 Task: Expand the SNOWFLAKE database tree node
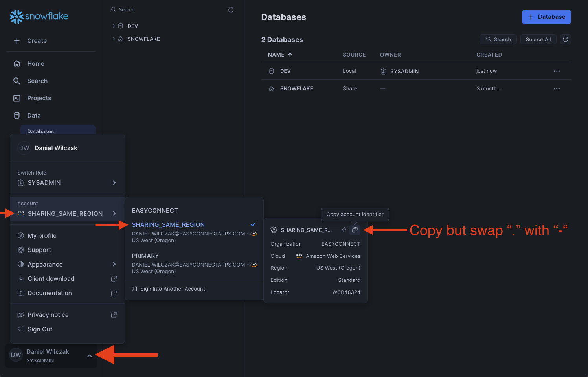click(114, 39)
